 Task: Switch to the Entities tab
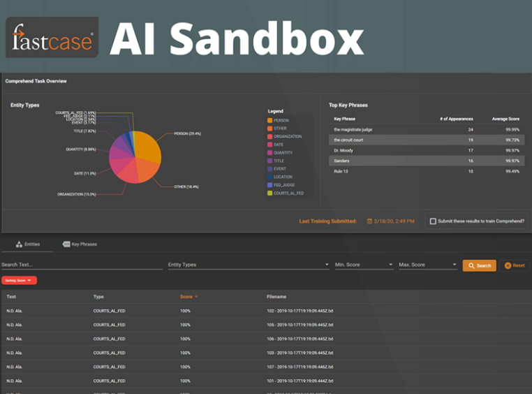(x=28, y=245)
